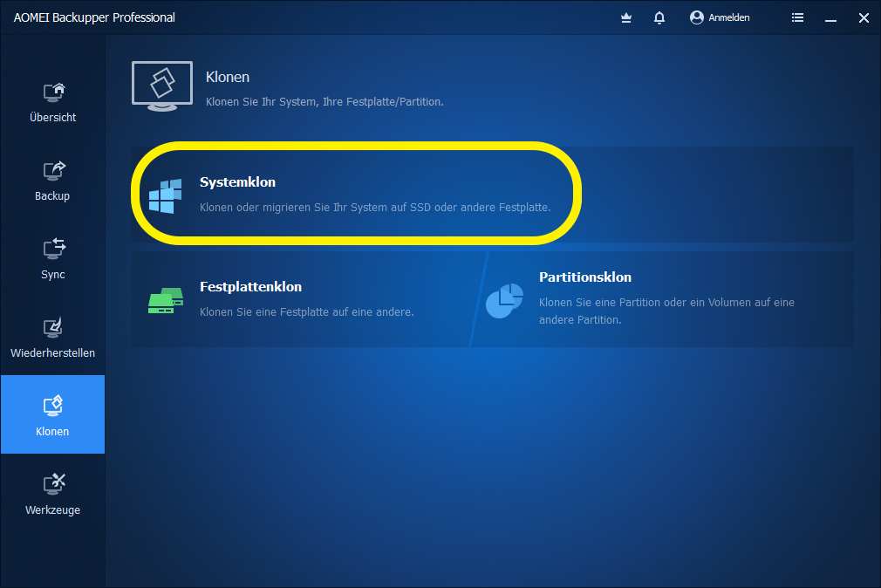Click the 'Klonen Sie Ihr System' subtitle
The image size is (881, 588).
coord(324,102)
